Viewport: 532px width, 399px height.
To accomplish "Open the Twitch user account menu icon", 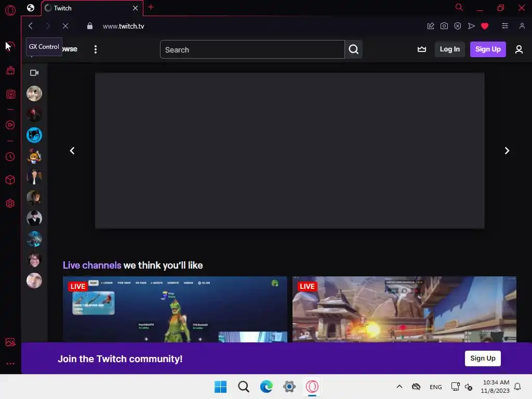I will (x=519, y=49).
